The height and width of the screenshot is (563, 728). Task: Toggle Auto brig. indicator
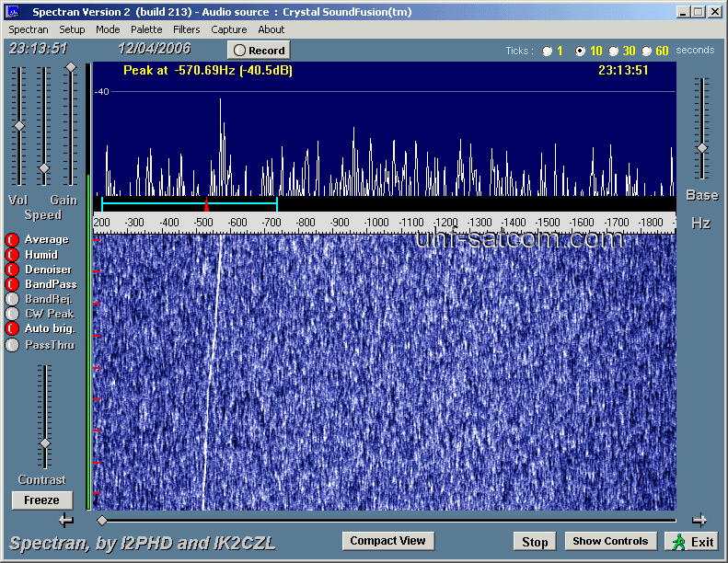(12, 328)
